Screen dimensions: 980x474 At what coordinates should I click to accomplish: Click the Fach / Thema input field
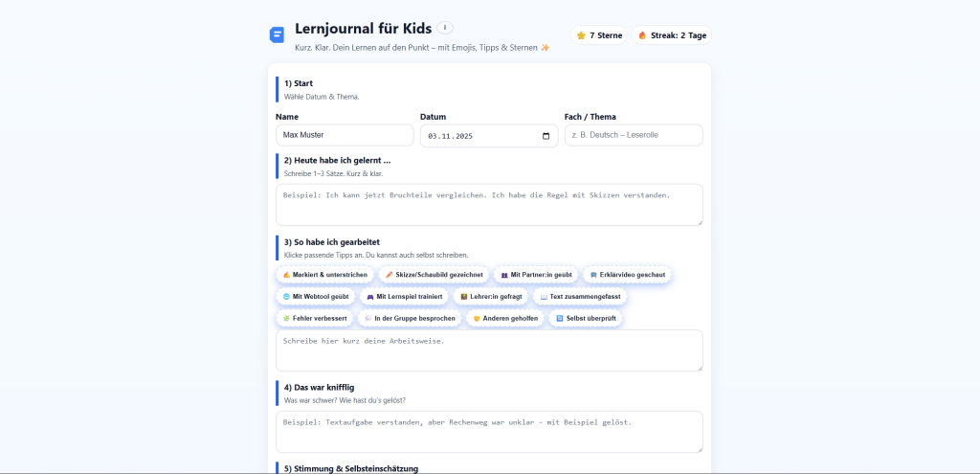tap(634, 136)
